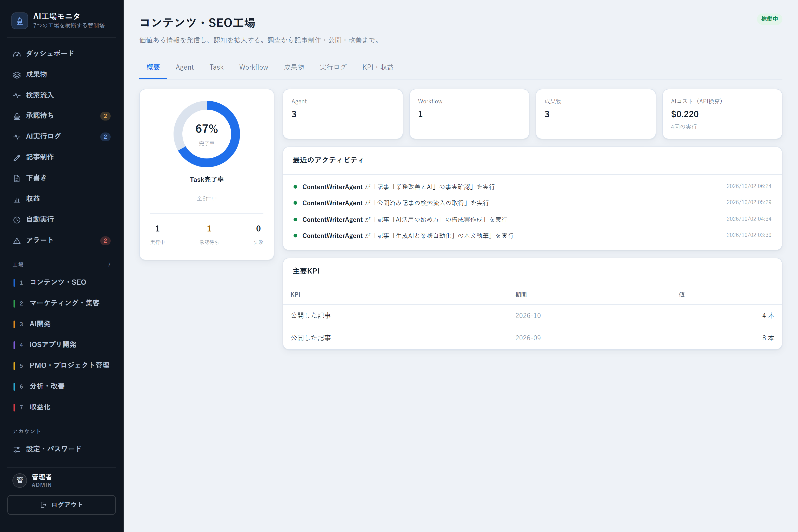The height and width of the screenshot is (532, 798).
Task: Open the コンテンツ・SEO factory link
Action: click(x=61, y=282)
